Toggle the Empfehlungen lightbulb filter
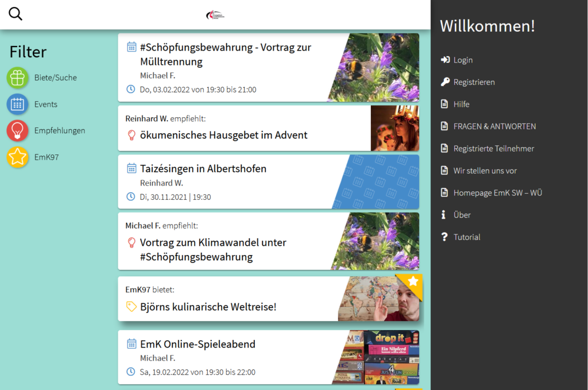Image resolution: width=588 pixels, height=390 pixels. pyautogui.click(x=18, y=130)
